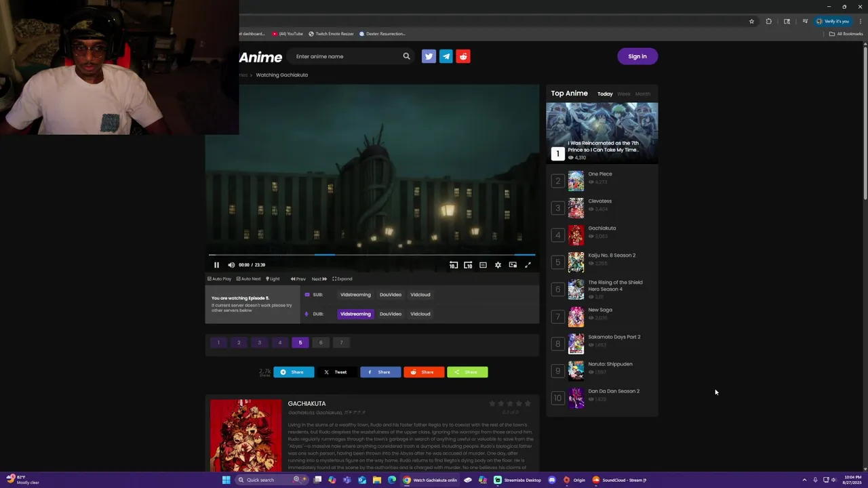Skip forward 10 seconds
This screenshot has height=488, width=868.
(x=468, y=265)
